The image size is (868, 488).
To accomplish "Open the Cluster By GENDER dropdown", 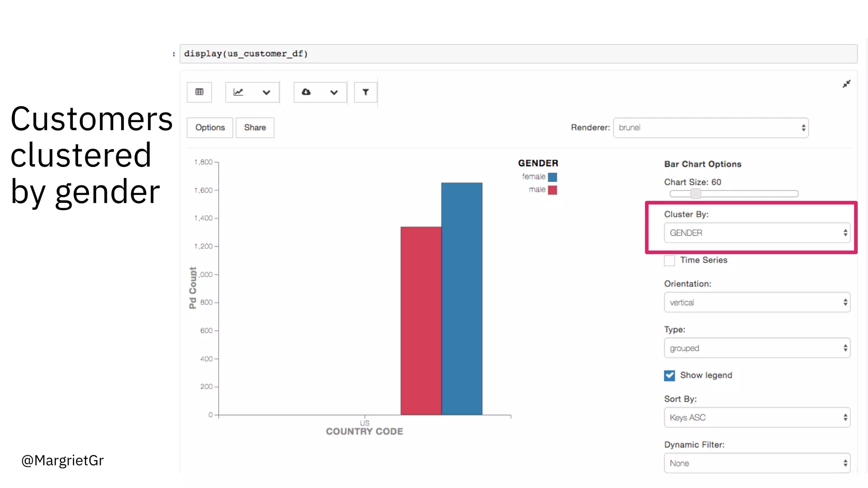I will 757,233.
